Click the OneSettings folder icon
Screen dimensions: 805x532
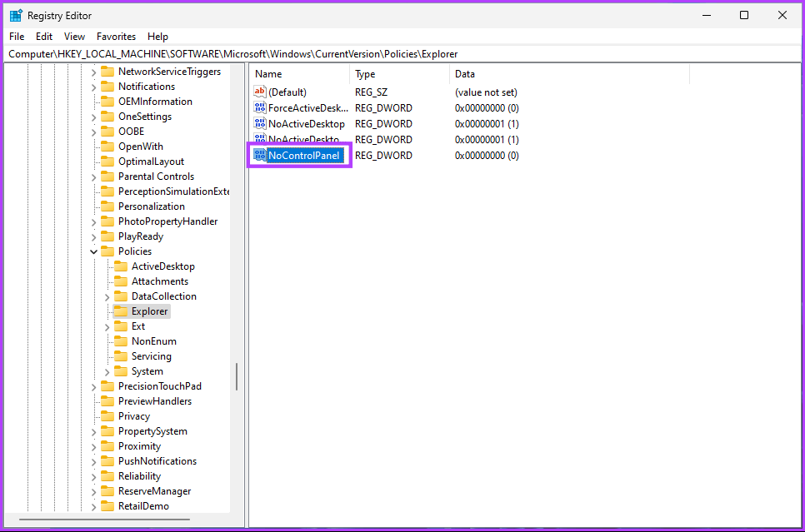pos(107,117)
